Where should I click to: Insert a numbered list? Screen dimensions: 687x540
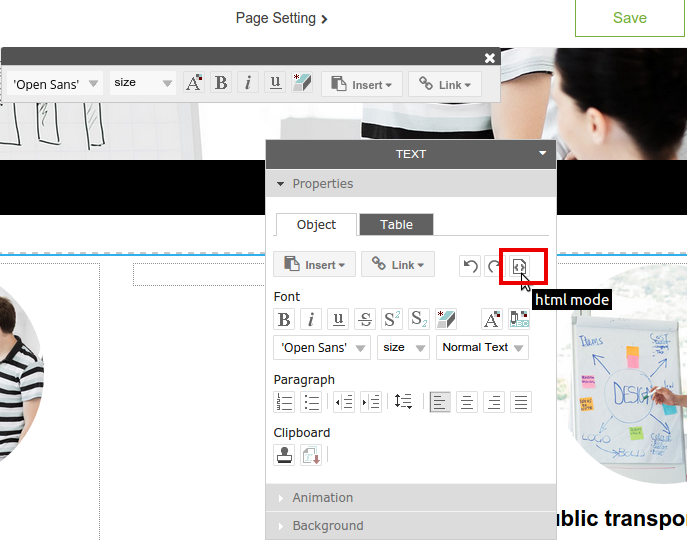coord(284,402)
